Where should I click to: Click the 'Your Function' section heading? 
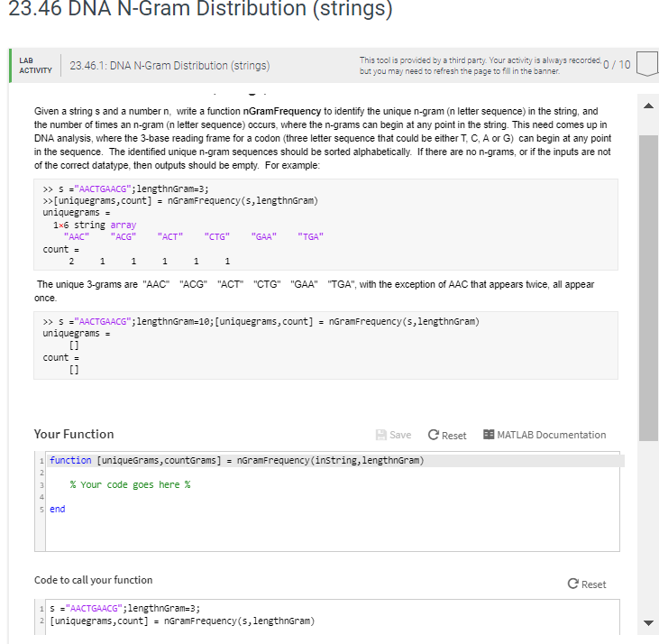click(74, 434)
